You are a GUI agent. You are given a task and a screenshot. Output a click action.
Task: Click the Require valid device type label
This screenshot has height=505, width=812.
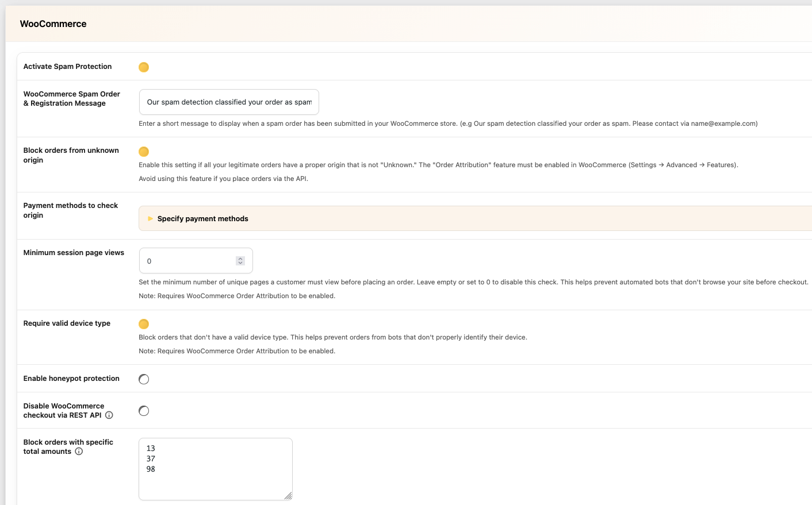pyautogui.click(x=67, y=323)
